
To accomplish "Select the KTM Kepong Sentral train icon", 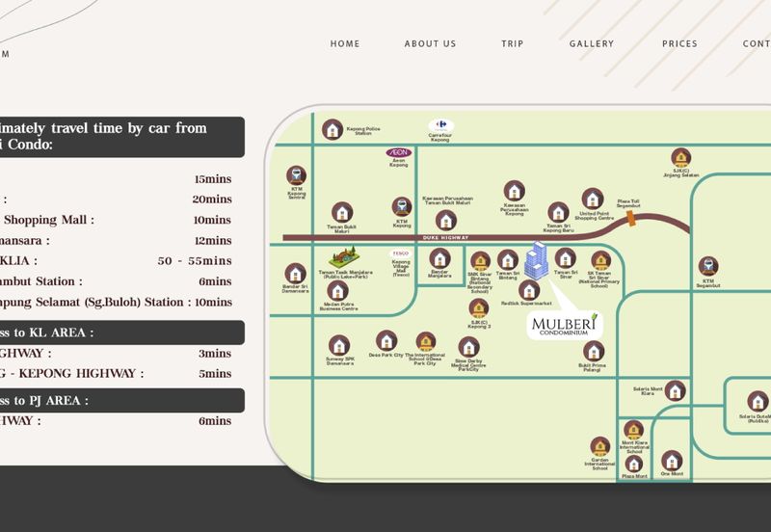I will 297,176.
